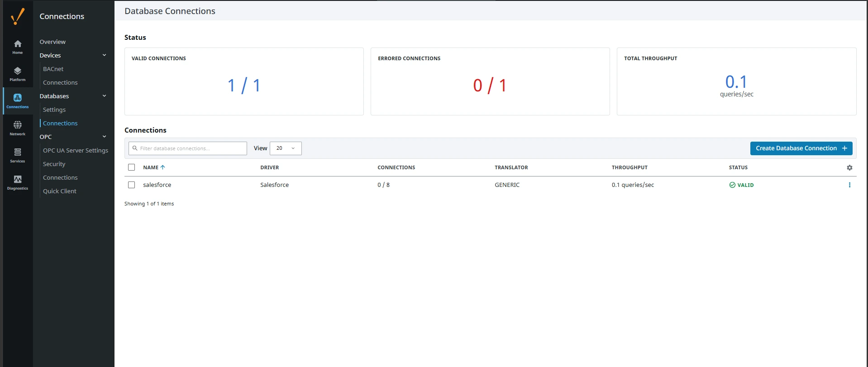Sort table by Translator column
Screen dimensions: 868x367
(x=511, y=167)
